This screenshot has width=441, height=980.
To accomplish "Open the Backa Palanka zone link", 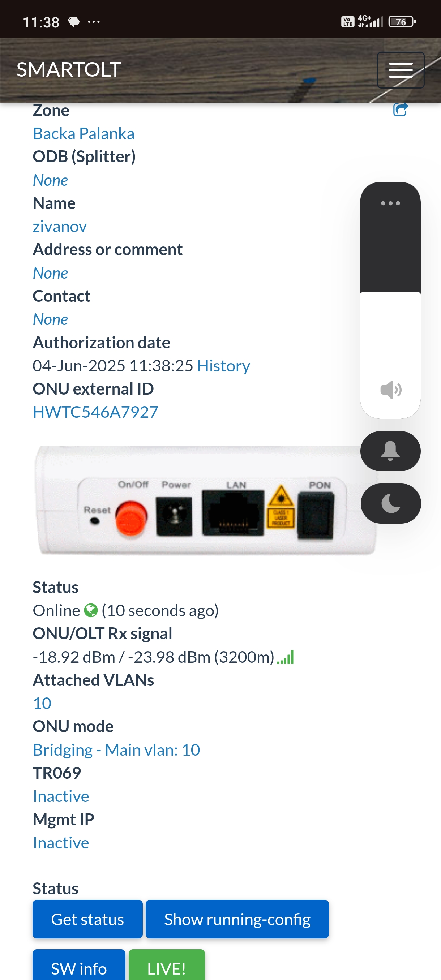I will pos(84,134).
